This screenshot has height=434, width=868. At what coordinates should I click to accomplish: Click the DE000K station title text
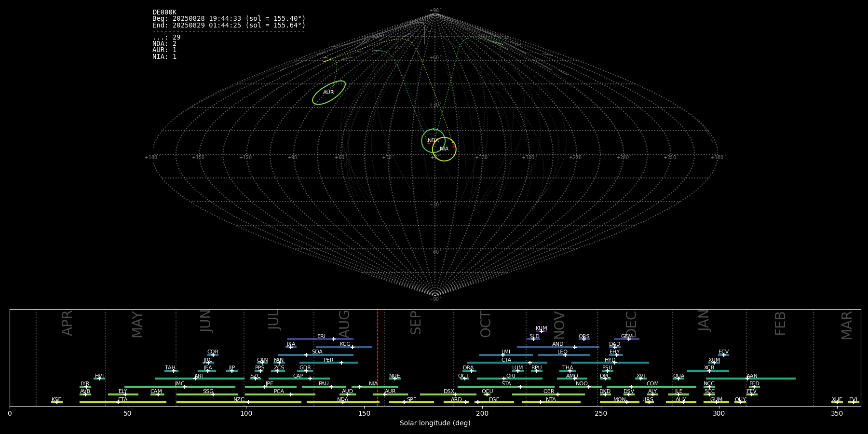pyautogui.click(x=164, y=13)
